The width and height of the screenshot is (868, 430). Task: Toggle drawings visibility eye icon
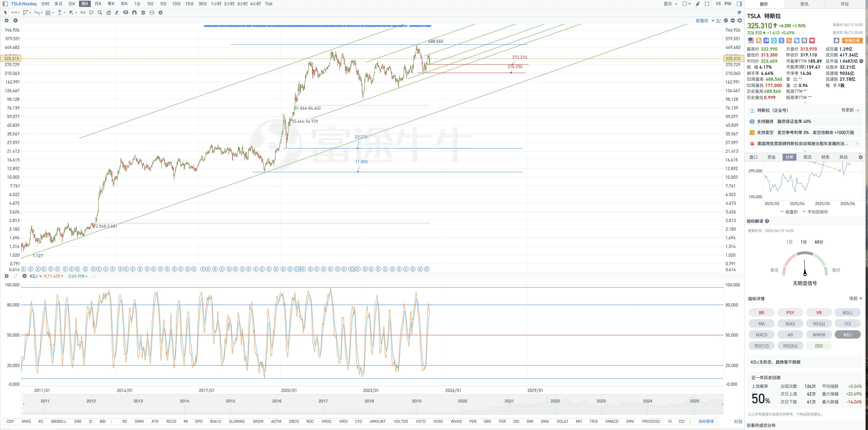pyautogui.click(x=126, y=12)
